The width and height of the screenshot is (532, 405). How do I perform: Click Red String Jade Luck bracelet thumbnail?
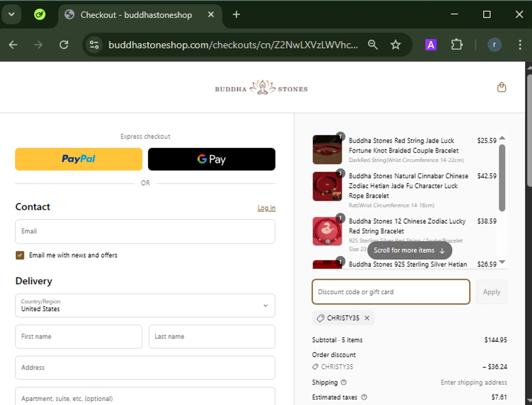[327, 150]
